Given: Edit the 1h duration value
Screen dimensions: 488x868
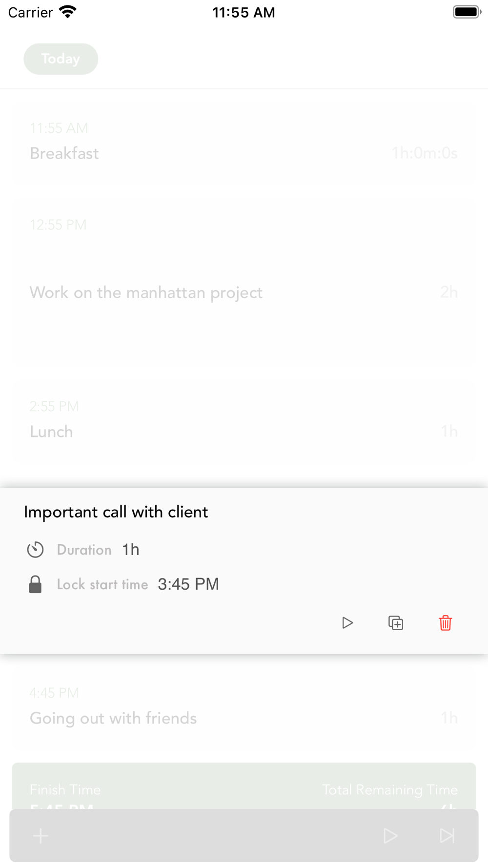Looking at the screenshot, I should coord(131,550).
